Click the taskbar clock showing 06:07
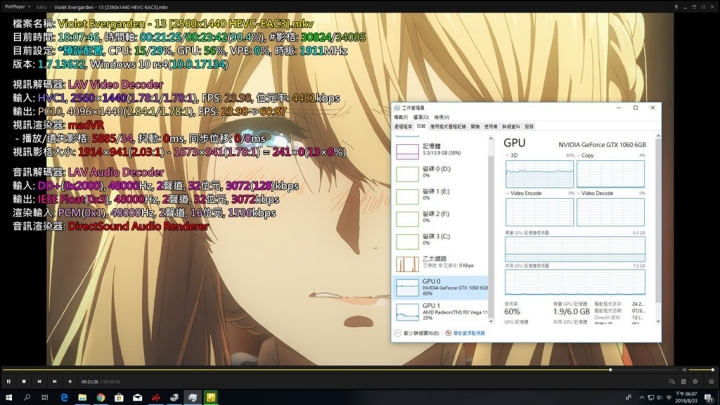Image resolution: width=720 pixels, height=405 pixels. coord(687,397)
